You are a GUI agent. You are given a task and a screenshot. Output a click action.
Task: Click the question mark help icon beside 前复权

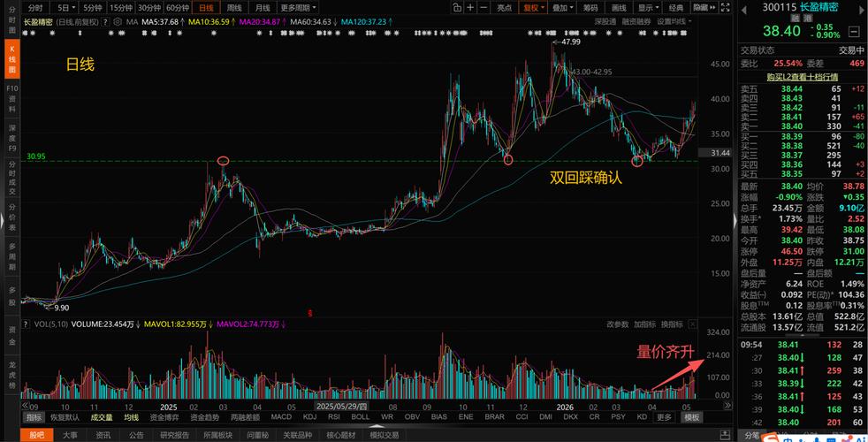click(x=106, y=21)
